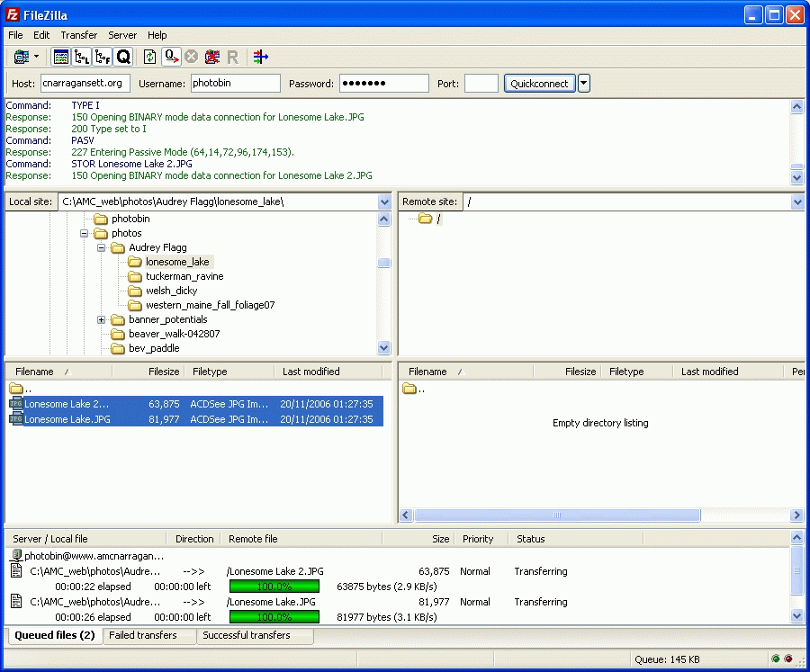The image size is (810, 672).
Task: Open the Quickconnect history dropdown arrow
Action: click(x=584, y=84)
